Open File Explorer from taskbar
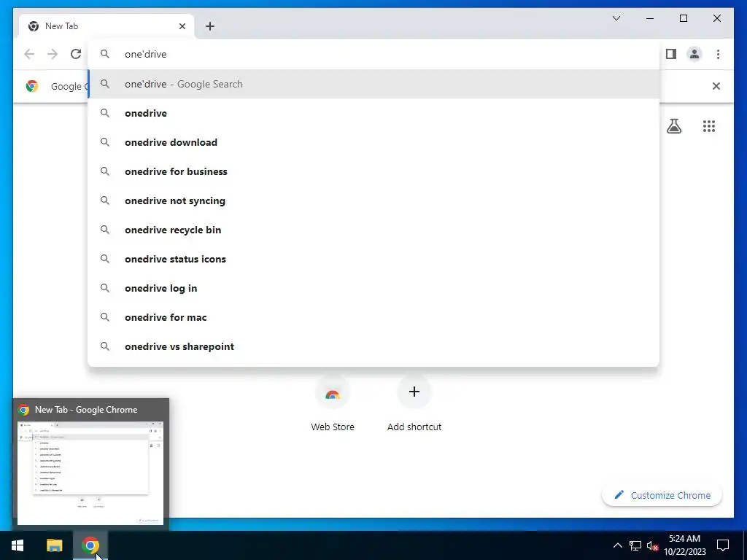This screenshot has height=560, width=747. 54,545
